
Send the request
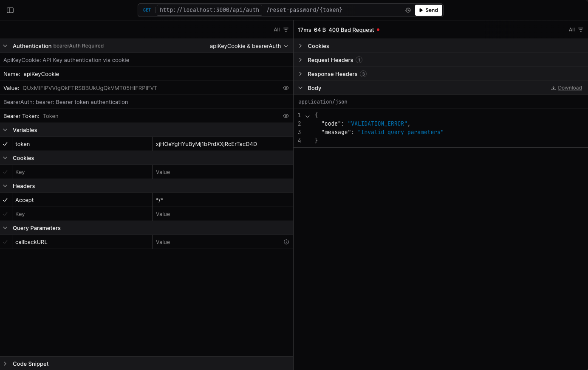[428, 10]
